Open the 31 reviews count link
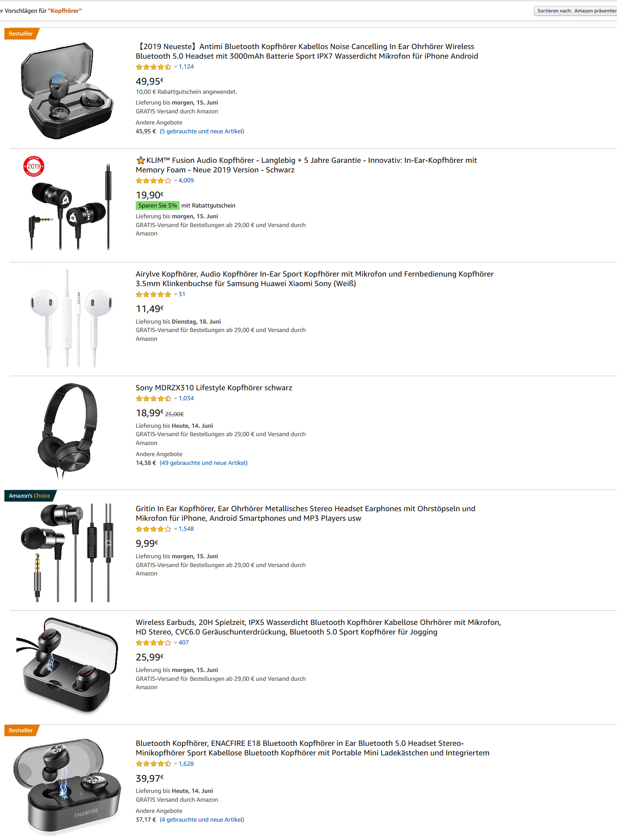Image resolution: width=617 pixels, height=840 pixels. [x=182, y=294]
